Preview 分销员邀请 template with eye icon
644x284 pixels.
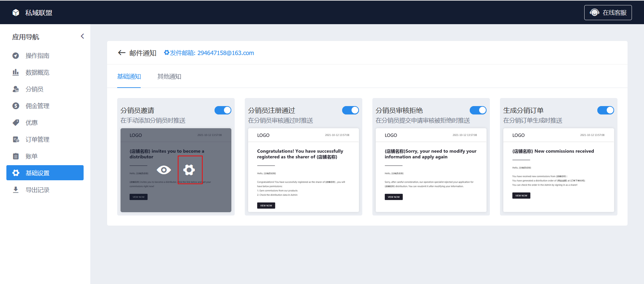pos(164,170)
